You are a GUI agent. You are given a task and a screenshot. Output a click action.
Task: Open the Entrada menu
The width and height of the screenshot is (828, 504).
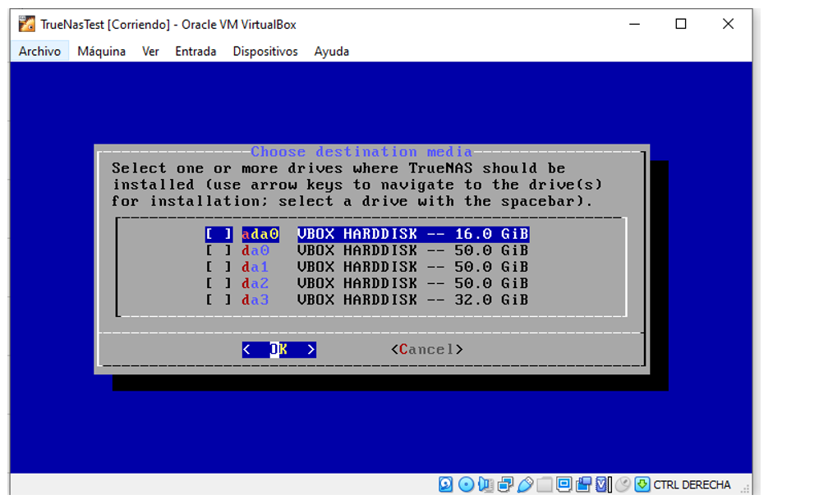(x=195, y=51)
